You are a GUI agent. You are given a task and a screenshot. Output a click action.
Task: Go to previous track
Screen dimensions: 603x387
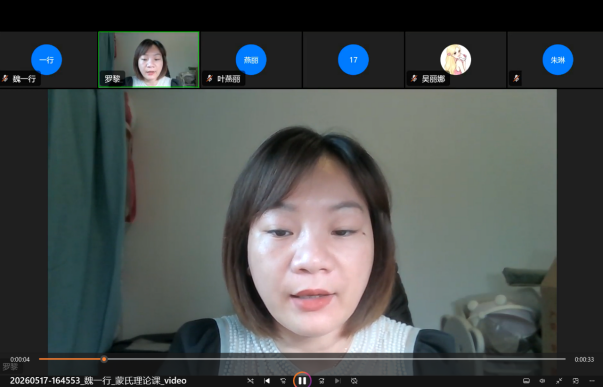[267, 381]
